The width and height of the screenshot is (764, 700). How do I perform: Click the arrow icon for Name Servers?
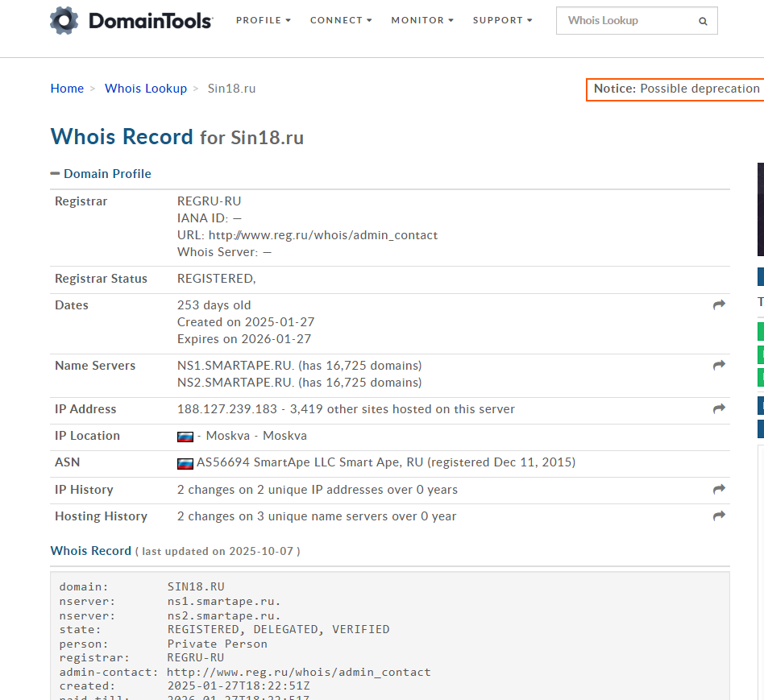tap(719, 366)
